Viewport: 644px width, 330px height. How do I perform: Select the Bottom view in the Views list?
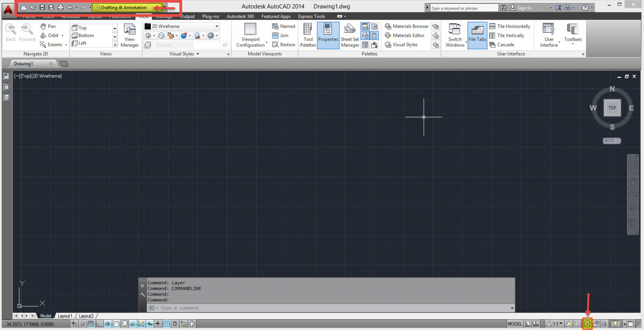click(x=86, y=35)
